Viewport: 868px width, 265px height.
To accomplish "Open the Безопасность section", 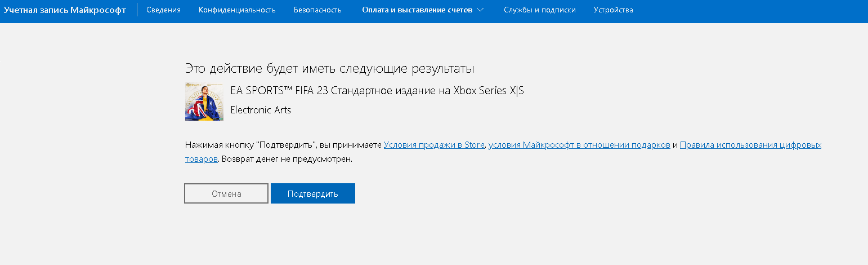I will [317, 10].
